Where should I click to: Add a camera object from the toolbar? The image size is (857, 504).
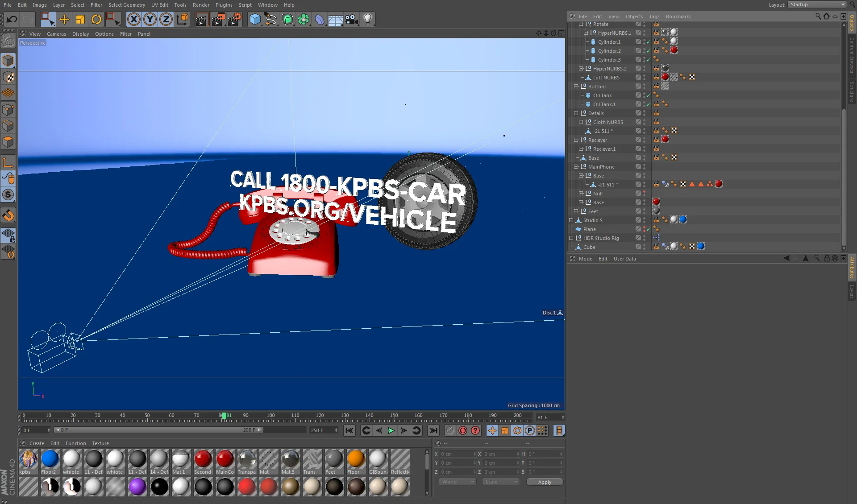click(352, 19)
